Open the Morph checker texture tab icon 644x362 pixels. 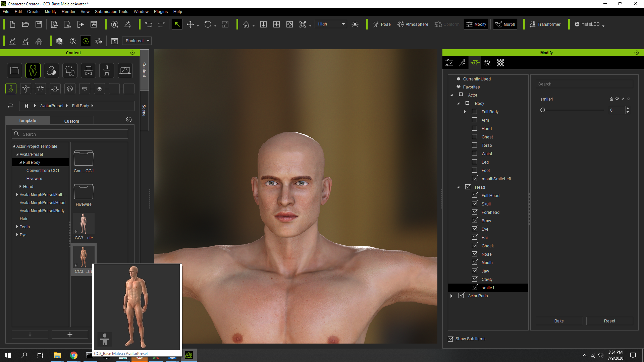tap(500, 63)
